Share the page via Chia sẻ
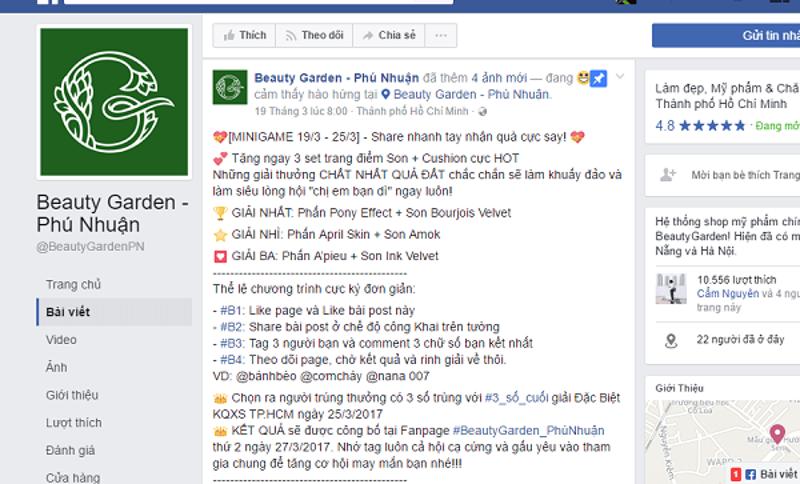The image size is (800, 484). pyautogui.click(x=389, y=35)
